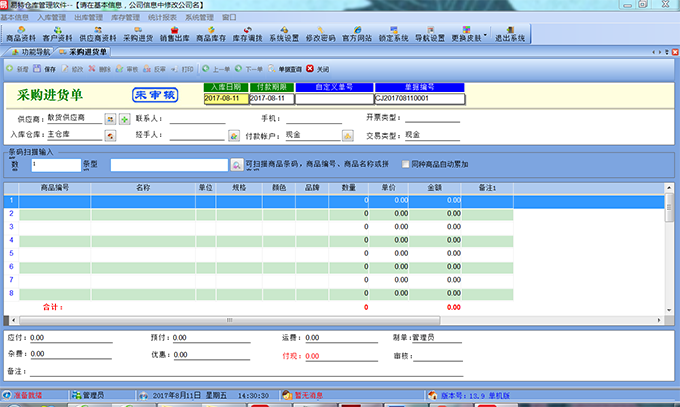Open the 库存管理 menu
The image size is (680, 407).
[125, 17]
